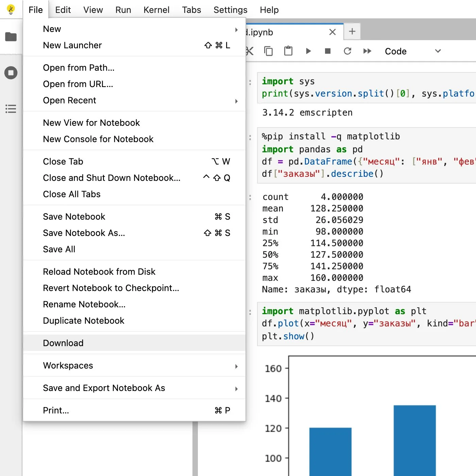Expand the Open Recent submenu

tap(134, 101)
